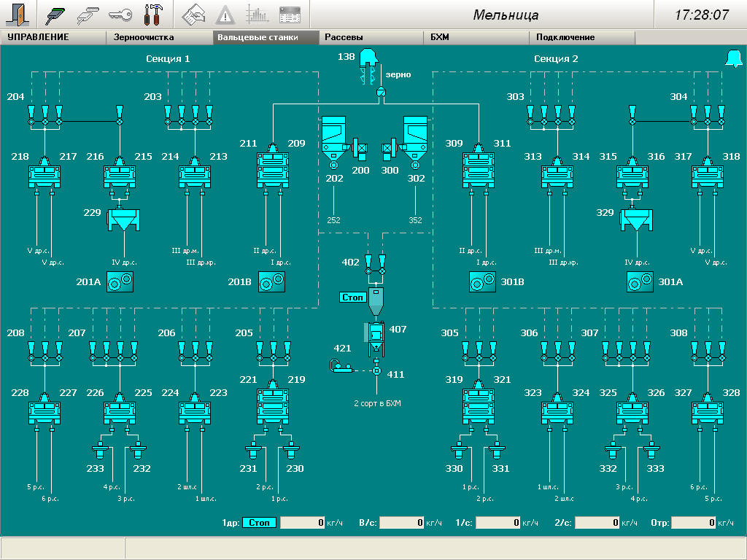The image size is (747, 560).
Task: Click the alarm bell icon
Action: point(732,59)
